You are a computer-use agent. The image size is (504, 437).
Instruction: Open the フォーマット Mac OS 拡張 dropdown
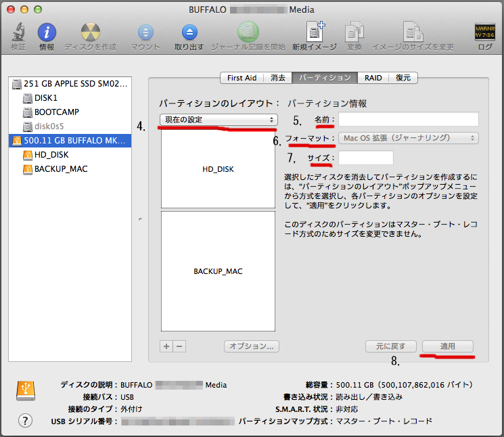[x=409, y=138]
